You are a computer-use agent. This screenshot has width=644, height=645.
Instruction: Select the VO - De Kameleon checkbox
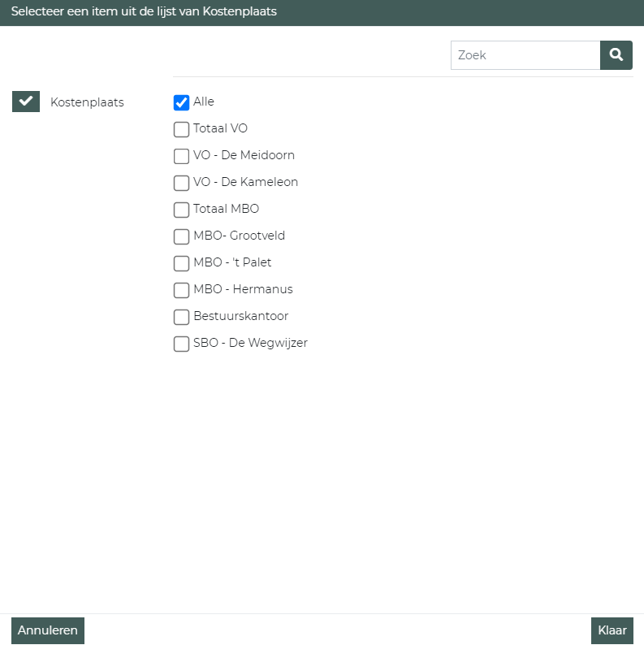[x=181, y=183]
